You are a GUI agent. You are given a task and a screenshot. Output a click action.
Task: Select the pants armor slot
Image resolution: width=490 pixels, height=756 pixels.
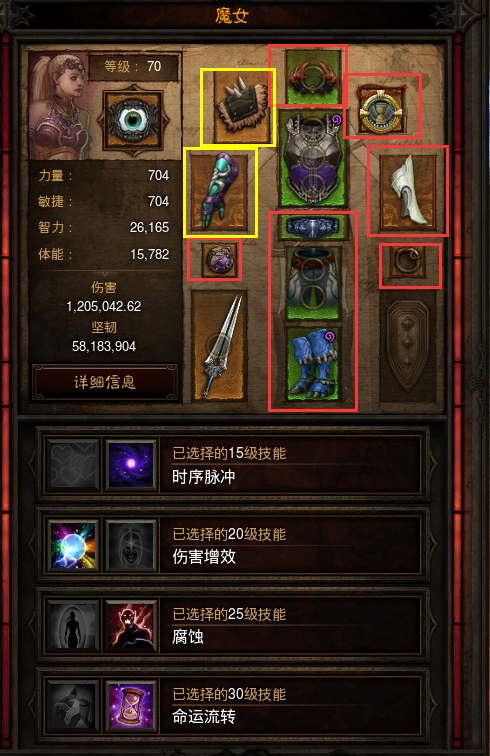click(x=313, y=283)
